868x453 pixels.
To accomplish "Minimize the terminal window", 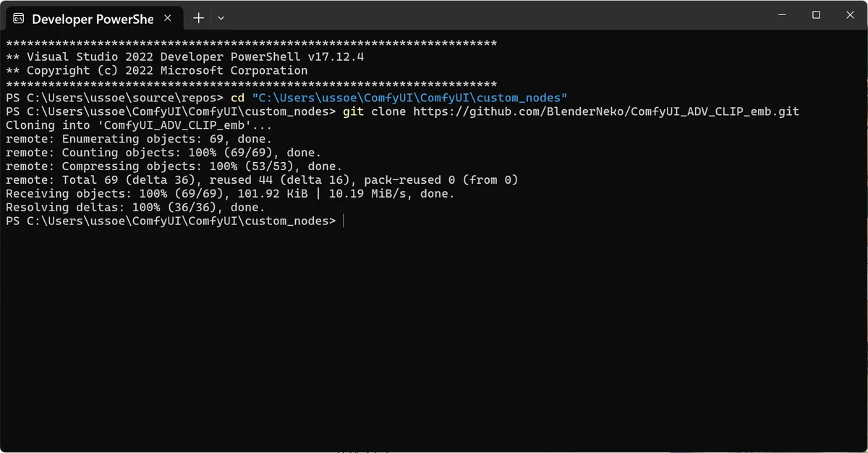I will click(x=783, y=15).
